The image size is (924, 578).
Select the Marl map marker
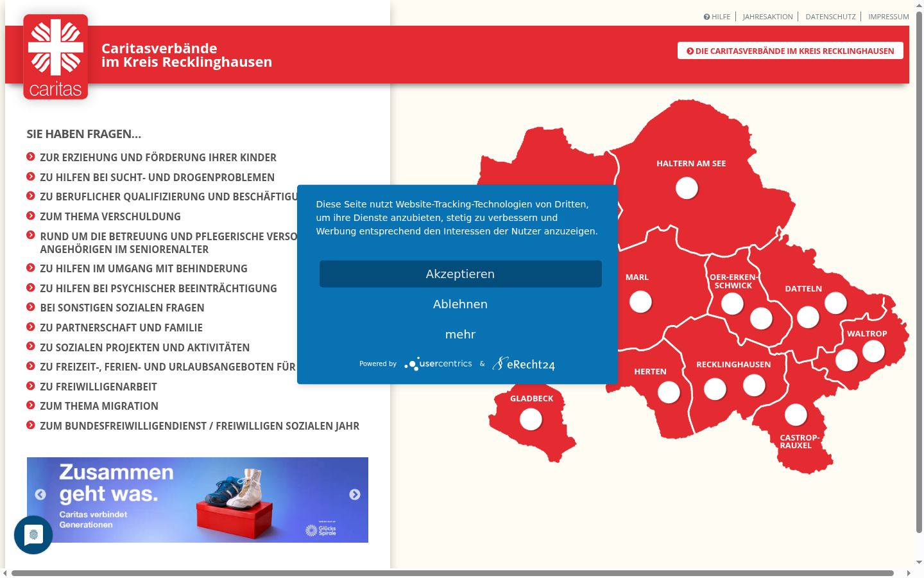tap(640, 301)
